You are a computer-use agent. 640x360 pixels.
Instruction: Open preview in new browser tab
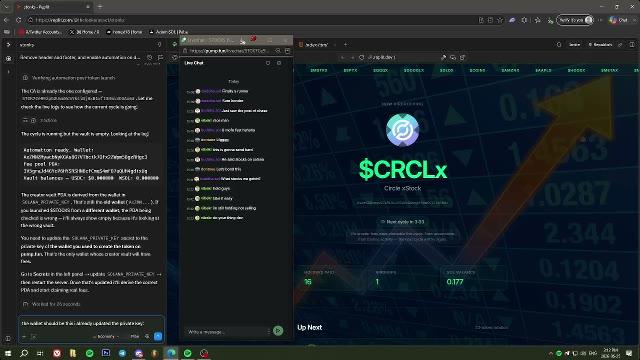tap(462, 58)
